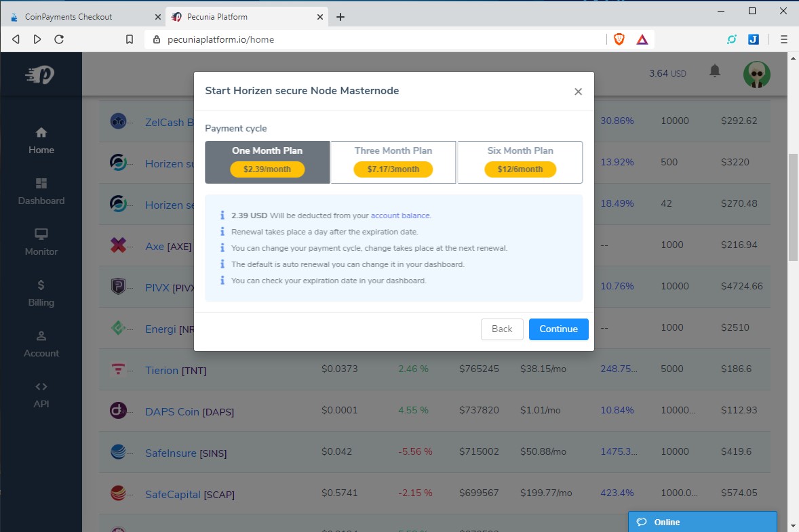Image resolution: width=799 pixels, height=532 pixels.
Task: Go forward with the browser forward arrow
Action: click(37, 39)
